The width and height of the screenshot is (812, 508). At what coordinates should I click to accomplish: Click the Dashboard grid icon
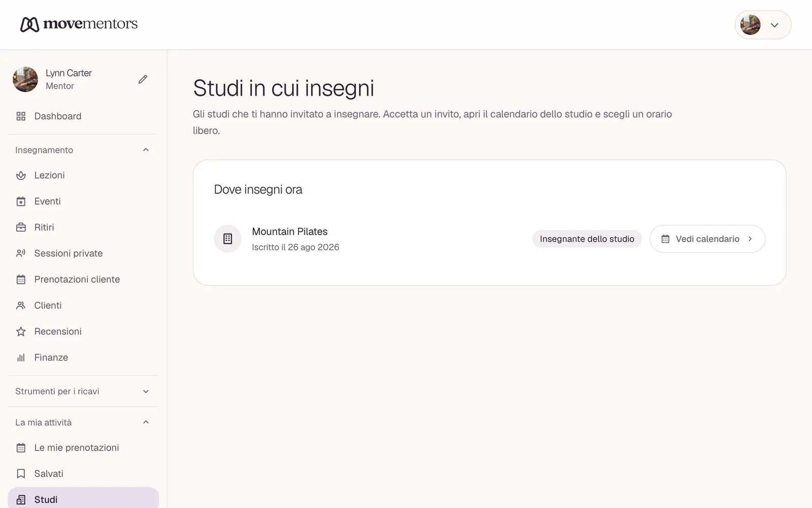click(21, 116)
